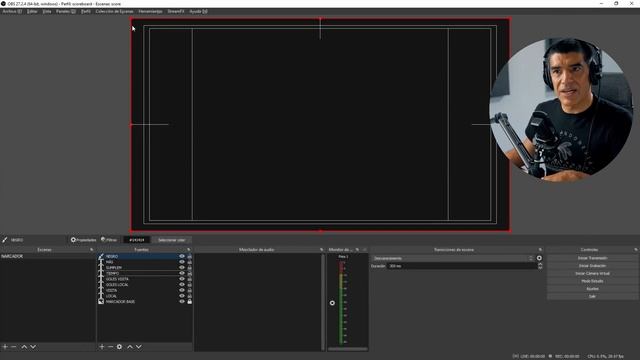Start the virtual camera with Iniciar Cámara Virtual
The width and height of the screenshot is (640, 360).
click(592, 273)
